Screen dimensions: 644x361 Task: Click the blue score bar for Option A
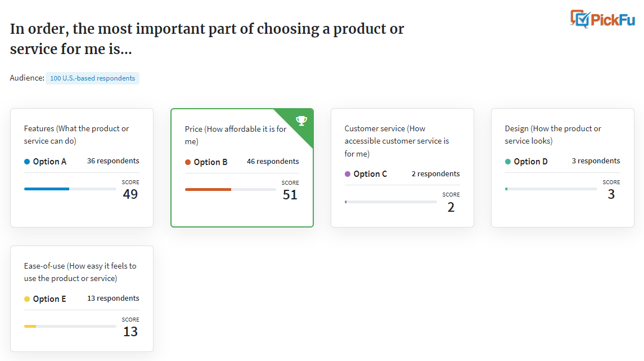point(47,189)
